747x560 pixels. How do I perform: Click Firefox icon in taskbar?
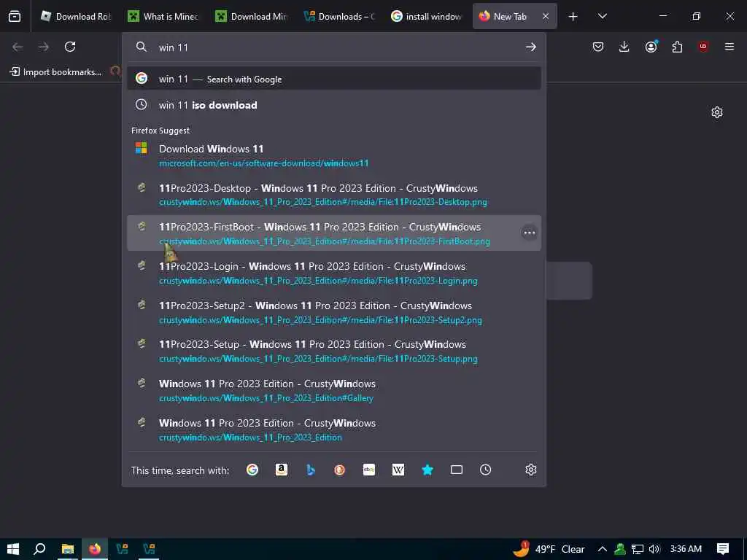click(95, 549)
